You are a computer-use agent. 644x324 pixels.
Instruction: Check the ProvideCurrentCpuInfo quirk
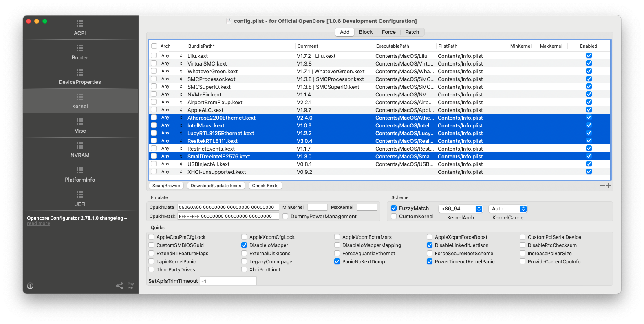click(x=523, y=261)
